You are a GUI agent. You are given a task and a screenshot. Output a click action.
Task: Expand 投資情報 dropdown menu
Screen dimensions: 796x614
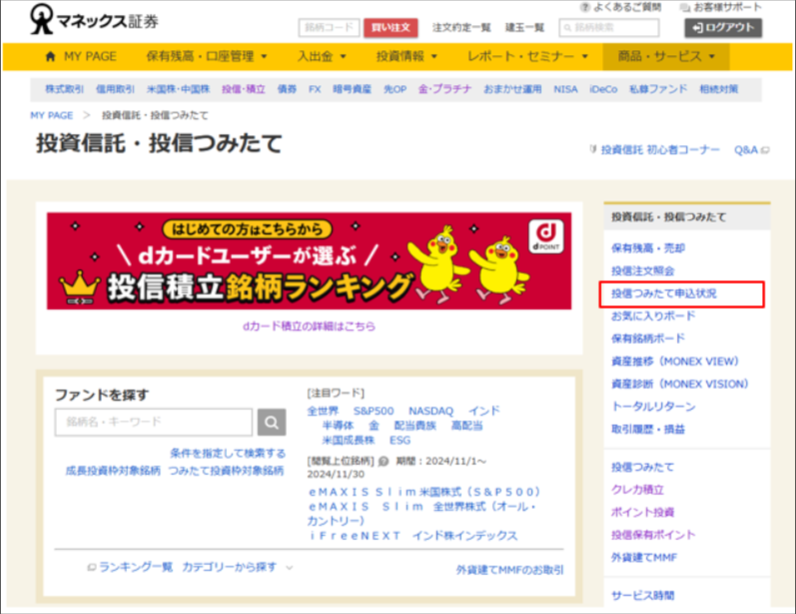pos(406,56)
